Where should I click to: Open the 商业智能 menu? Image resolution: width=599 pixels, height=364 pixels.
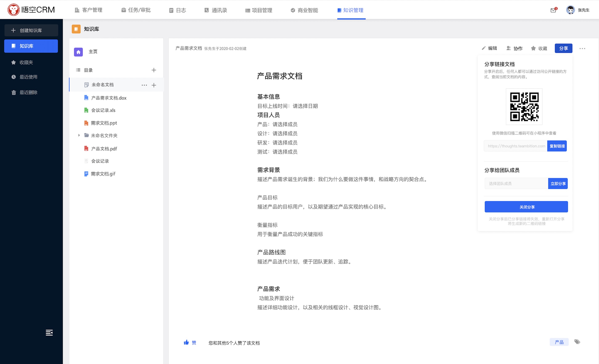click(x=304, y=10)
